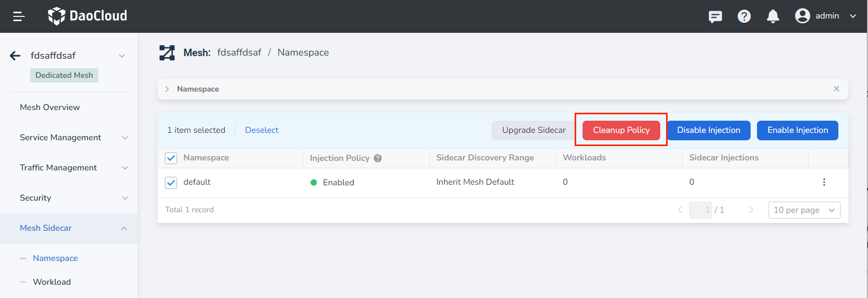This screenshot has width=868, height=298.
Task: Click the Deselect link
Action: tap(262, 130)
